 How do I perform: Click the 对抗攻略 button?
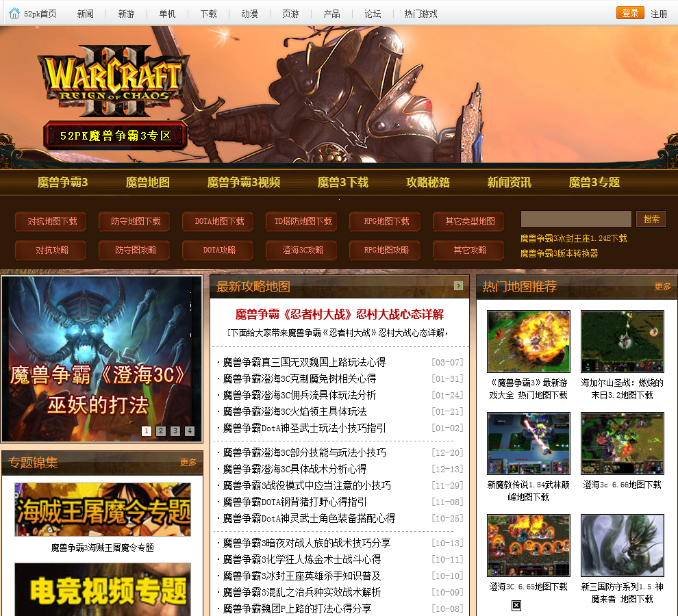[x=52, y=250]
